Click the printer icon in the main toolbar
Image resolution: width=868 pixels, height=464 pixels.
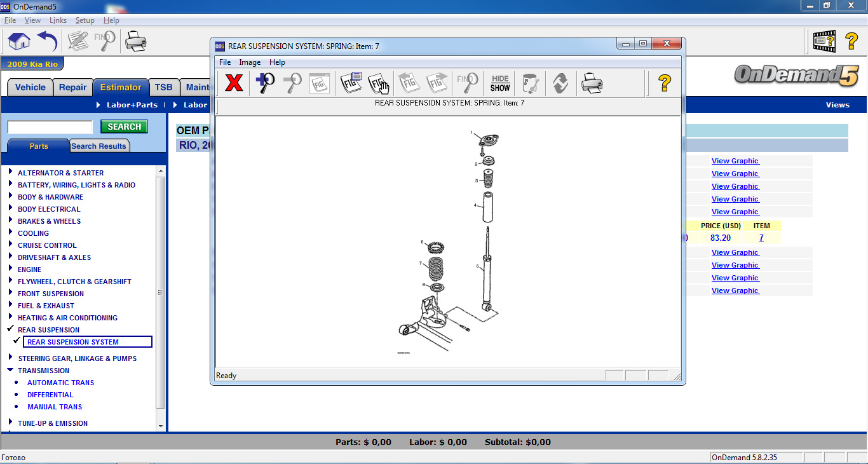(x=136, y=41)
